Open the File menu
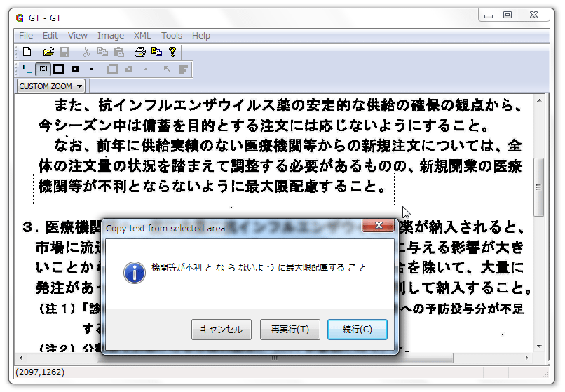 pos(26,35)
